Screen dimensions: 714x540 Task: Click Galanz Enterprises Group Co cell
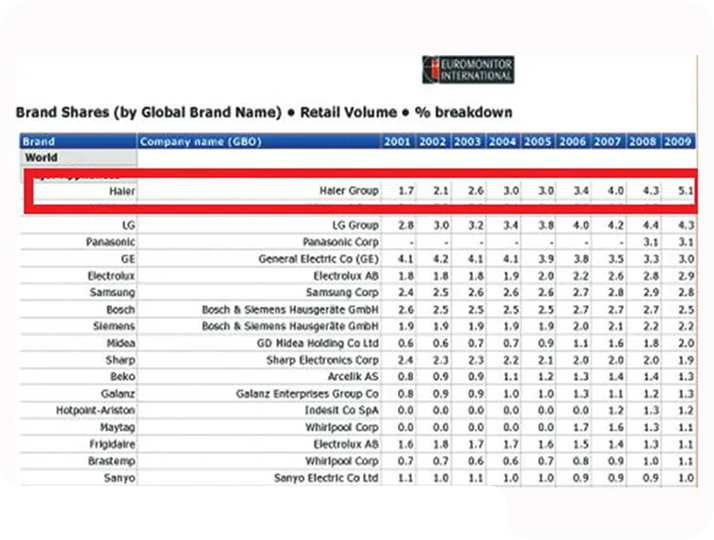pyautogui.click(x=307, y=393)
